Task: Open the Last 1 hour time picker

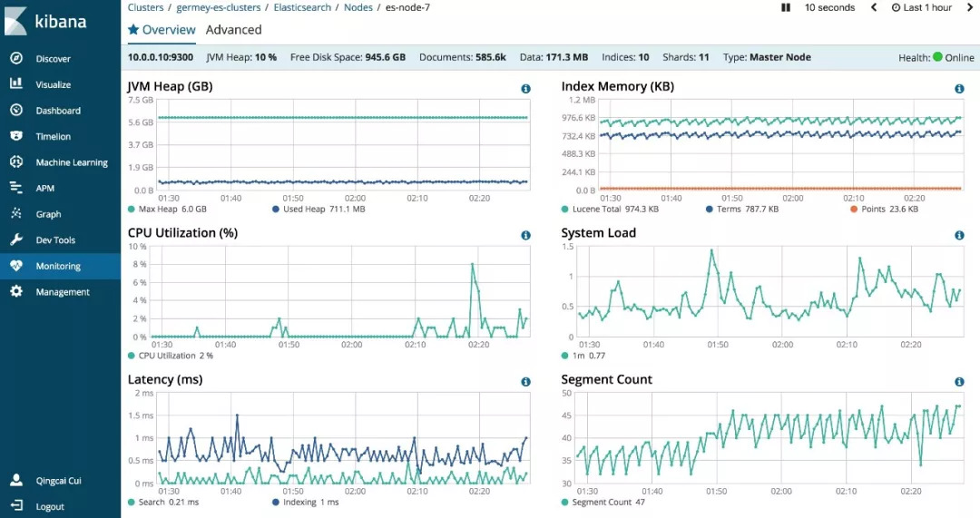Action: pos(922,7)
